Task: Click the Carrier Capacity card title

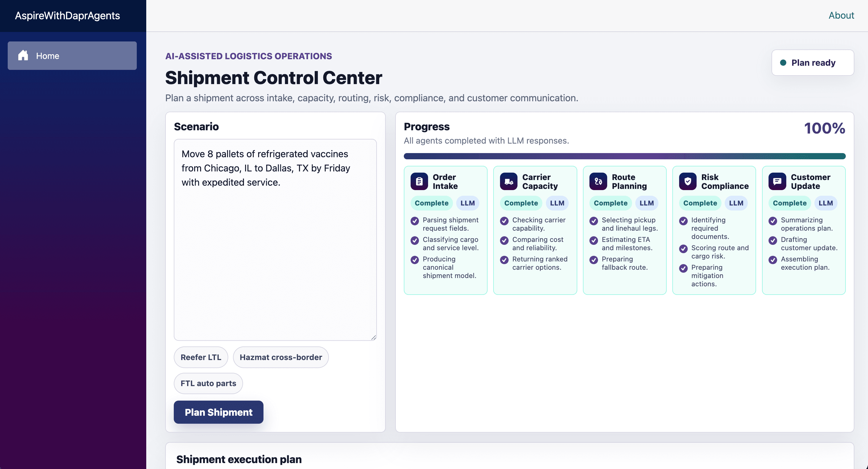Action: coord(540,182)
